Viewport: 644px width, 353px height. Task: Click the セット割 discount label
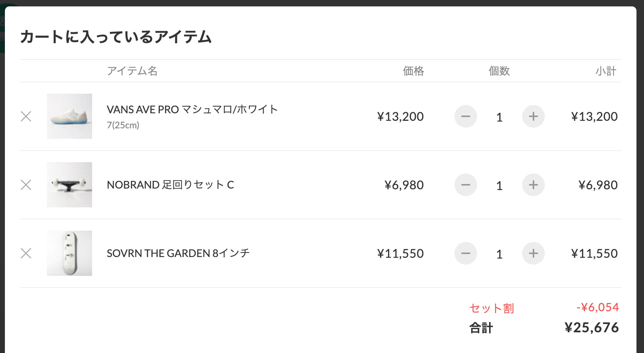[x=491, y=308]
